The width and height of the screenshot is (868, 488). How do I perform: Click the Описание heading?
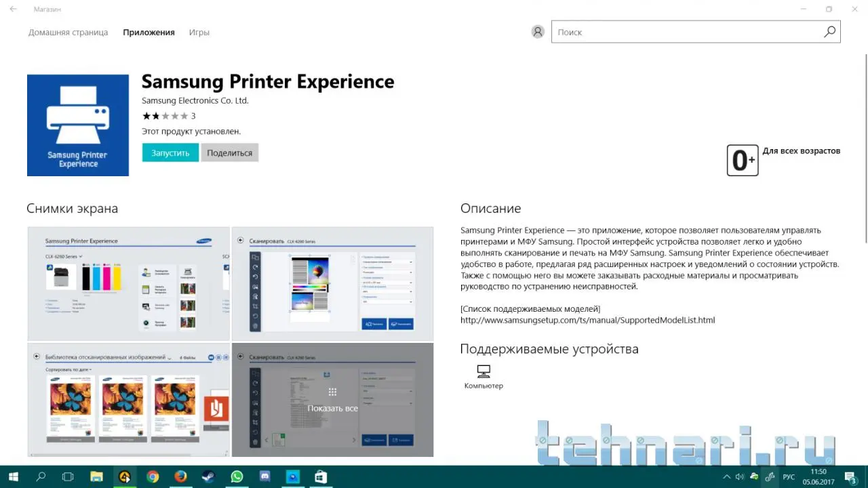coord(491,209)
